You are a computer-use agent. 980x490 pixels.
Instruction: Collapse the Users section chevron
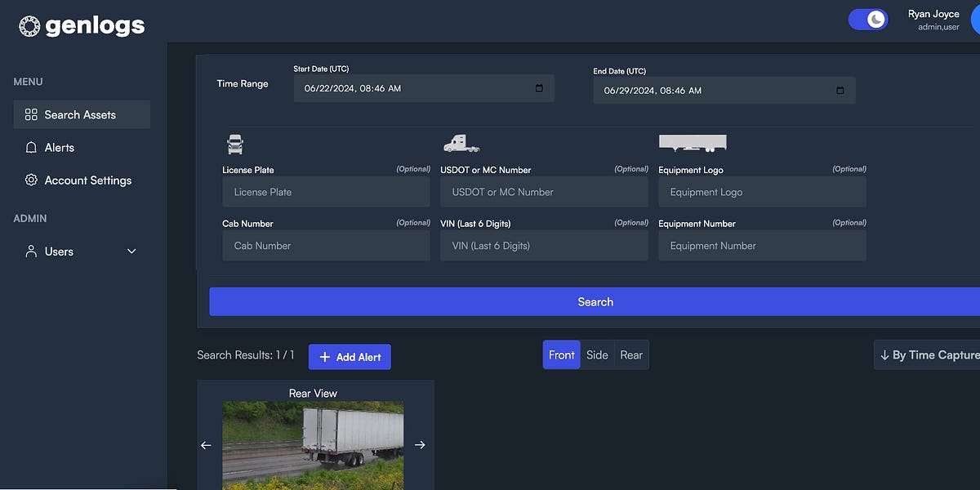[131, 252]
